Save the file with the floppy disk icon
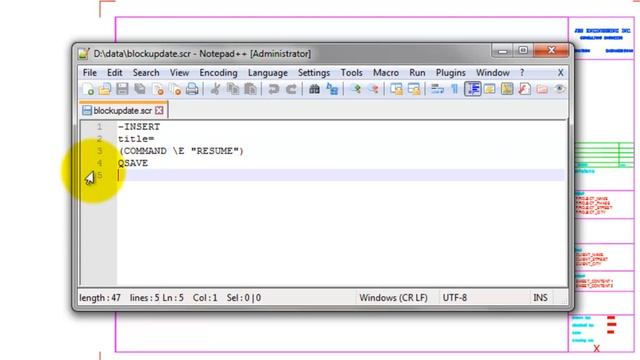 click(x=122, y=89)
